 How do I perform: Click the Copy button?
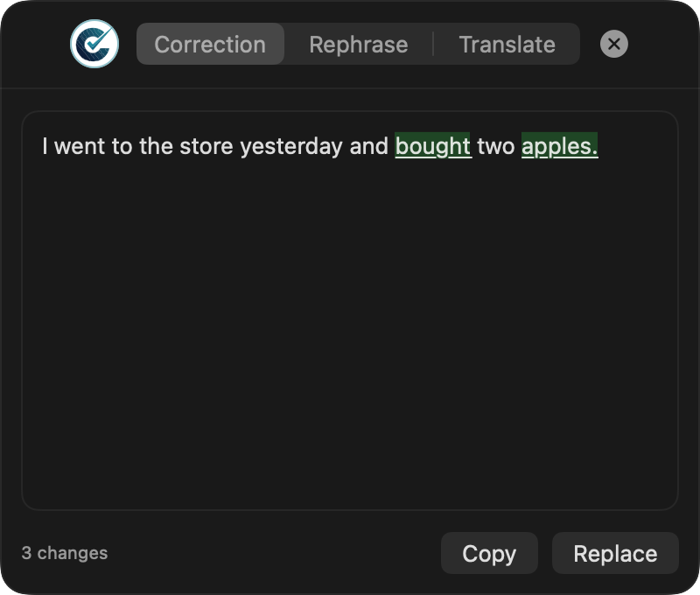489,553
